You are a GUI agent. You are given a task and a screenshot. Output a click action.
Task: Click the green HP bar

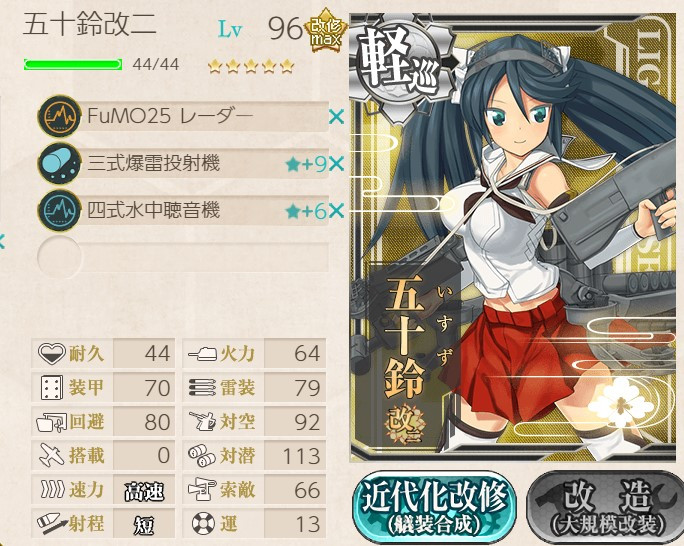tap(73, 65)
